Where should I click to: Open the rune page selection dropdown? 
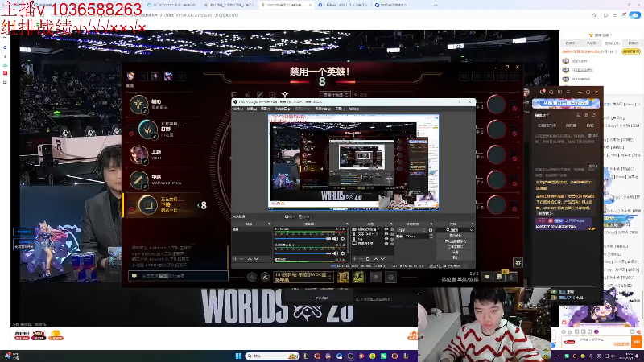303,277
